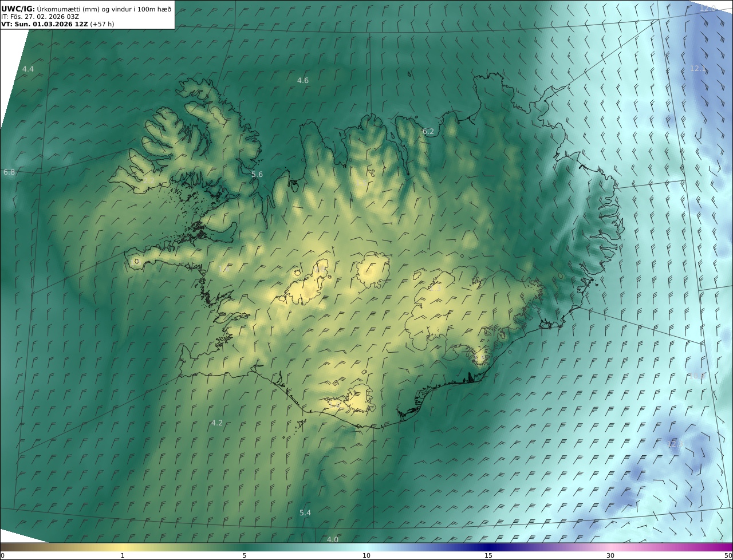Screen dimensions: 733x560
Task: Click the colorbar tick label 50
Action: coord(728,555)
